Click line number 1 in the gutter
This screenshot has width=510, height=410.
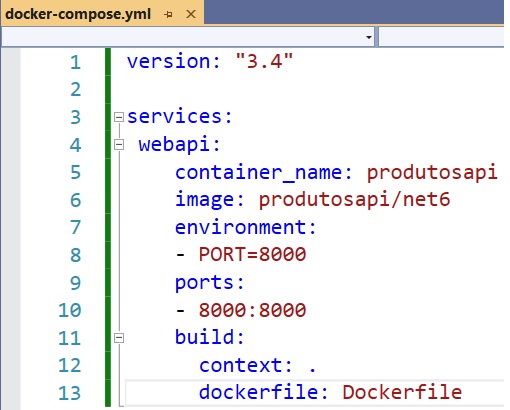coord(75,62)
